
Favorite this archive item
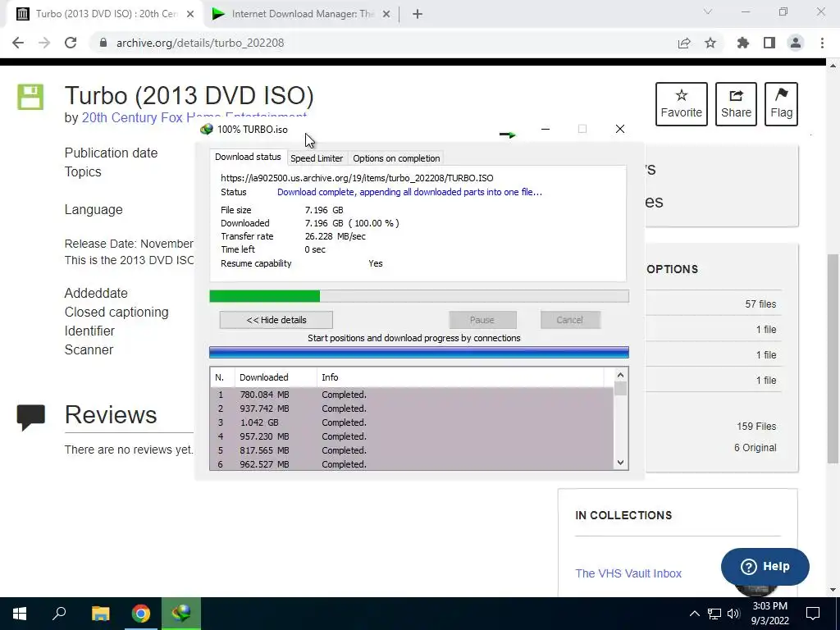tap(682, 104)
